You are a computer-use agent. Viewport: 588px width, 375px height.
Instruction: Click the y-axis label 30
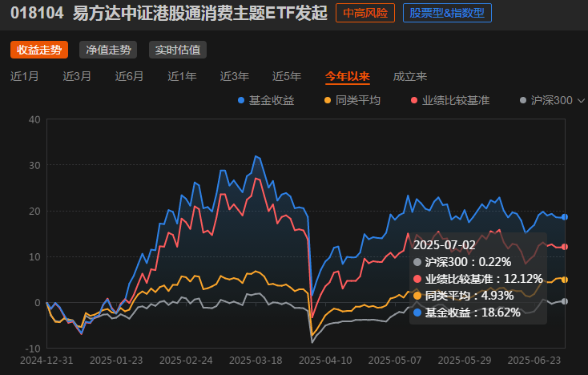pyautogui.click(x=34, y=166)
